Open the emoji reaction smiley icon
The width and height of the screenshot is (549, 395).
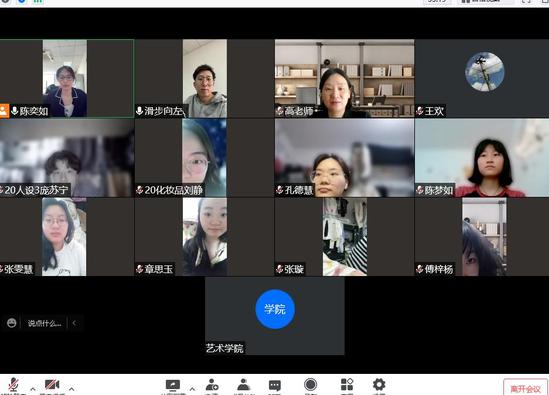click(12, 323)
